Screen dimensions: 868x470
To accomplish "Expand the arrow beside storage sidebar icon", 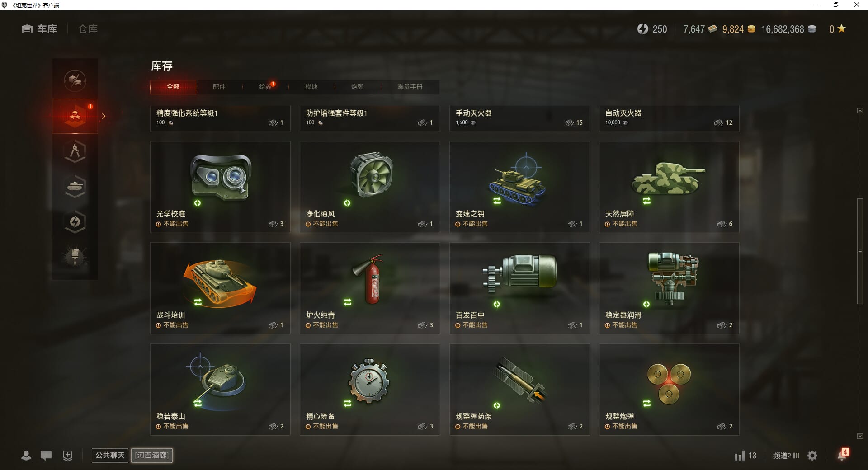I will (104, 116).
